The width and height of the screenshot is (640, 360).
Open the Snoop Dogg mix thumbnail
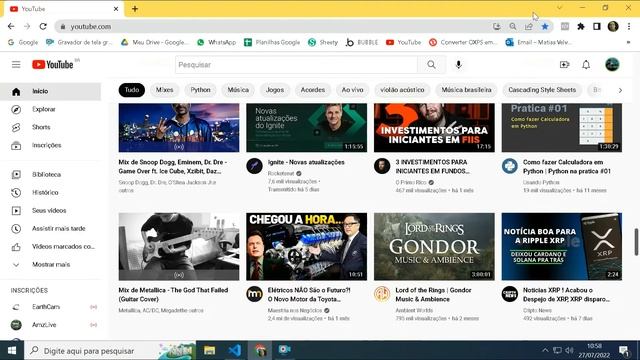tap(179, 127)
